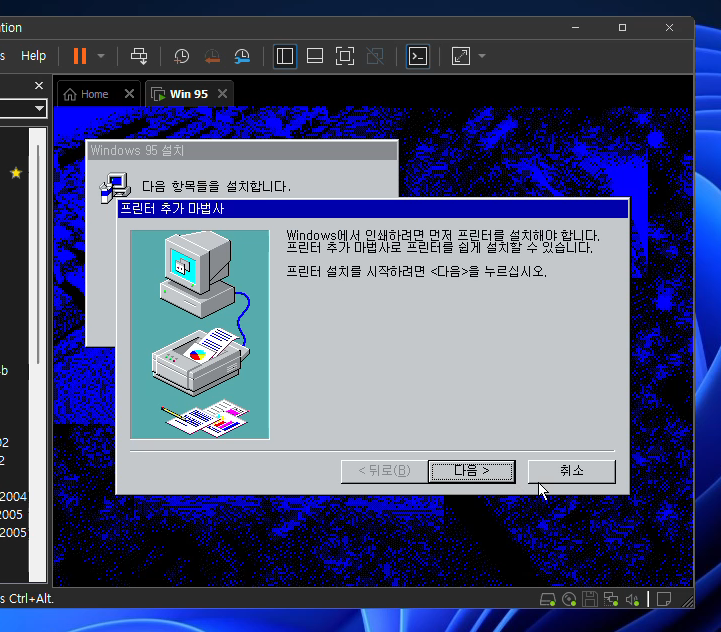This screenshot has height=632, width=721.
Task: Open the power options dropdown arrow
Action: point(101,56)
